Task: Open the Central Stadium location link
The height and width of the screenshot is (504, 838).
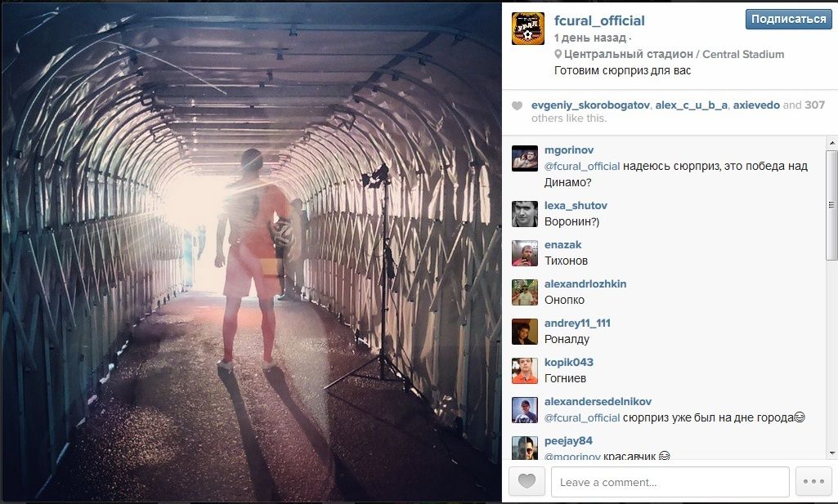Action: [674, 54]
